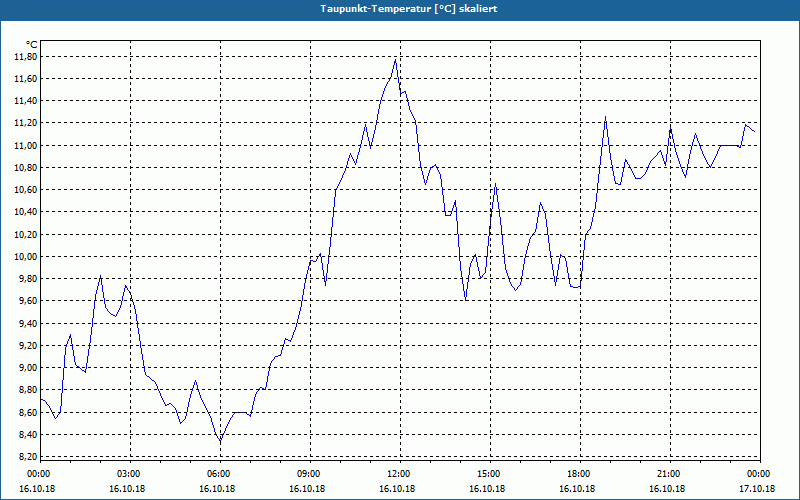Click the 11,40 y-axis label

[25, 101]
